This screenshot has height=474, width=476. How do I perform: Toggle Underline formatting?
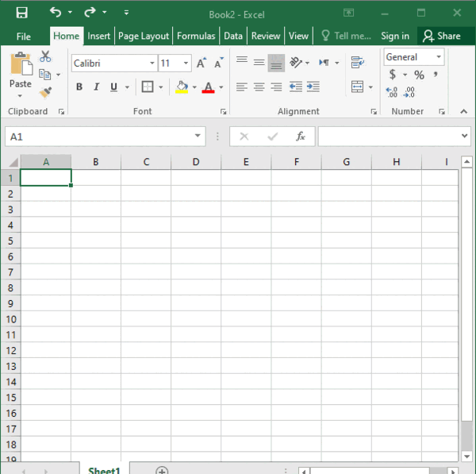113,87
